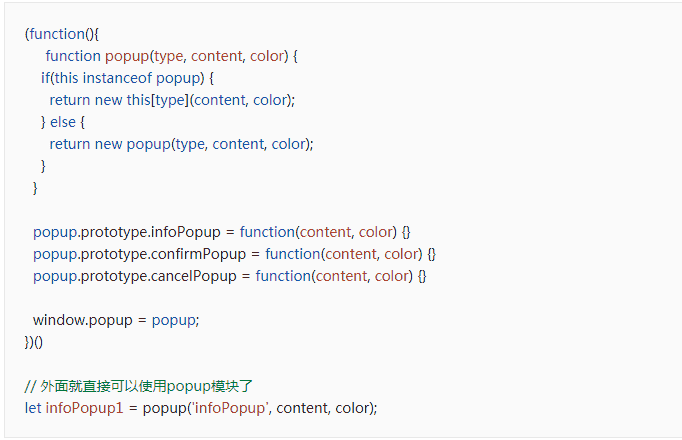
Task: Click the closing "})()" line
Action: tap(34, 342)
